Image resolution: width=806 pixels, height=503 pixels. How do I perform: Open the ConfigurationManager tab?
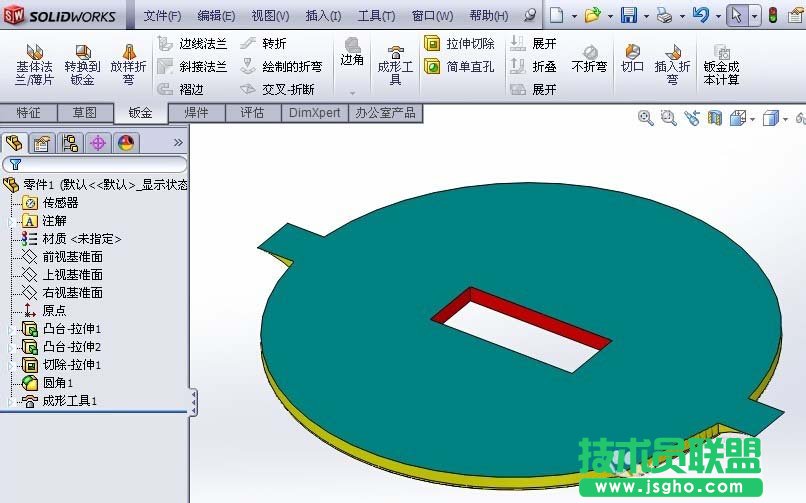click(x=70, y=143)
